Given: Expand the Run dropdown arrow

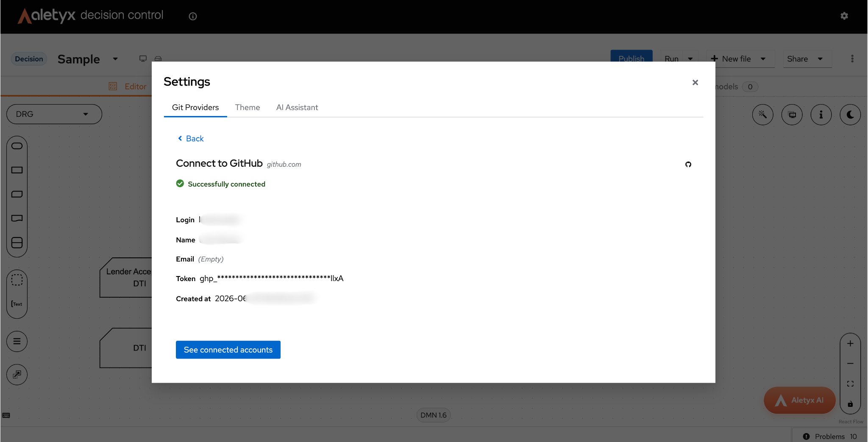Looking at the screenshot, I should pyautogui.click(x=690, y=59).
